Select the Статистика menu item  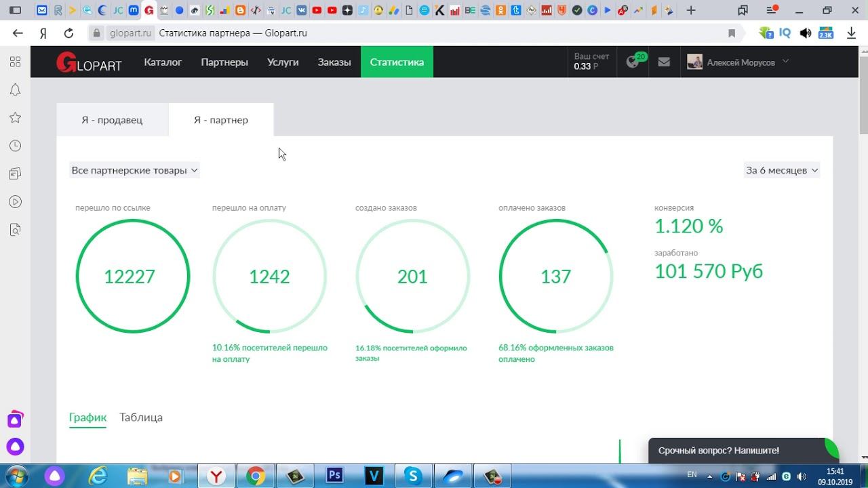[397, 62]
